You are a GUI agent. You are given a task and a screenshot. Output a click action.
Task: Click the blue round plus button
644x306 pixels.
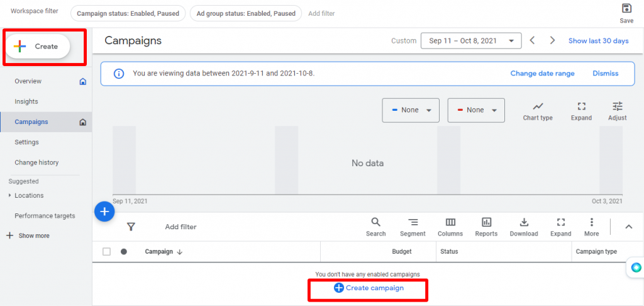[x=104, y=212]
